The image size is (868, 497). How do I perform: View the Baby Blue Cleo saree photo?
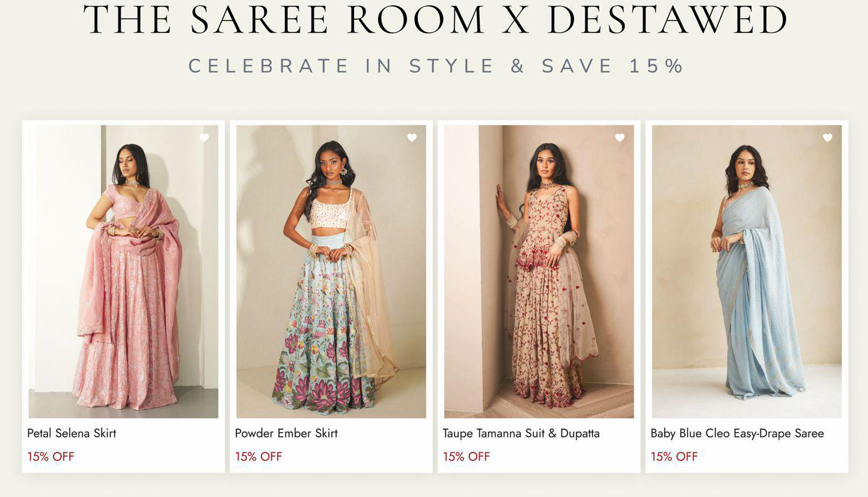747,271
